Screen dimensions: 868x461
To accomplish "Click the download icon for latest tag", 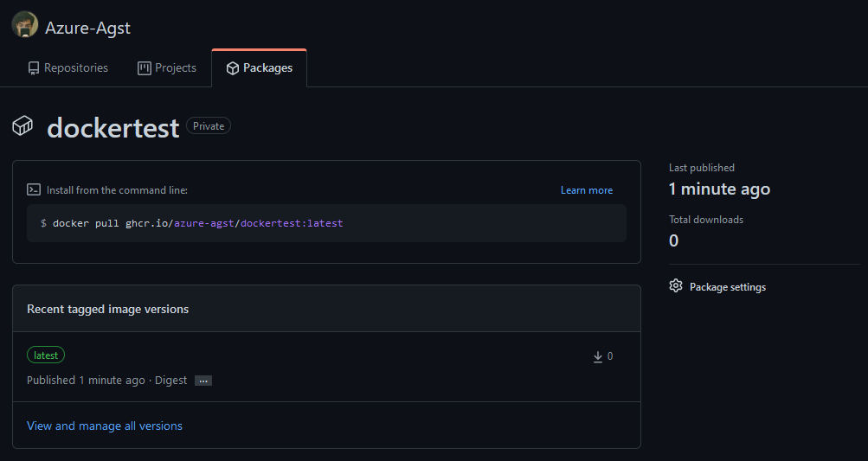I will coord(598,357).
